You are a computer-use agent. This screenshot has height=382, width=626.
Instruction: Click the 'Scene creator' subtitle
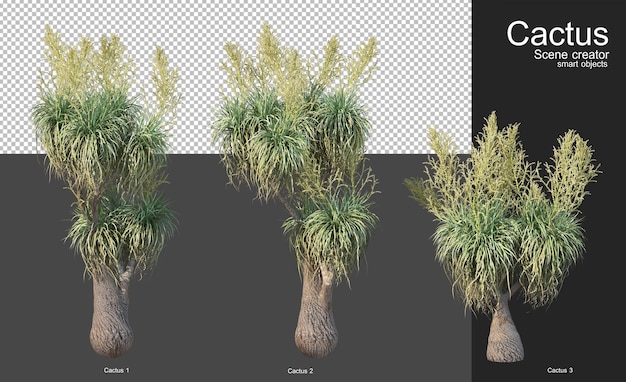click(x=571, y=54)
